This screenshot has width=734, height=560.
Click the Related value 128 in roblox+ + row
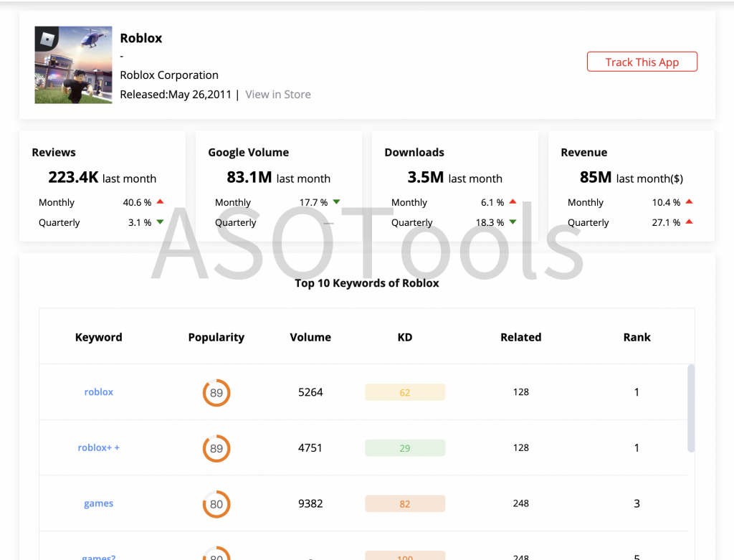coord(521,447)
